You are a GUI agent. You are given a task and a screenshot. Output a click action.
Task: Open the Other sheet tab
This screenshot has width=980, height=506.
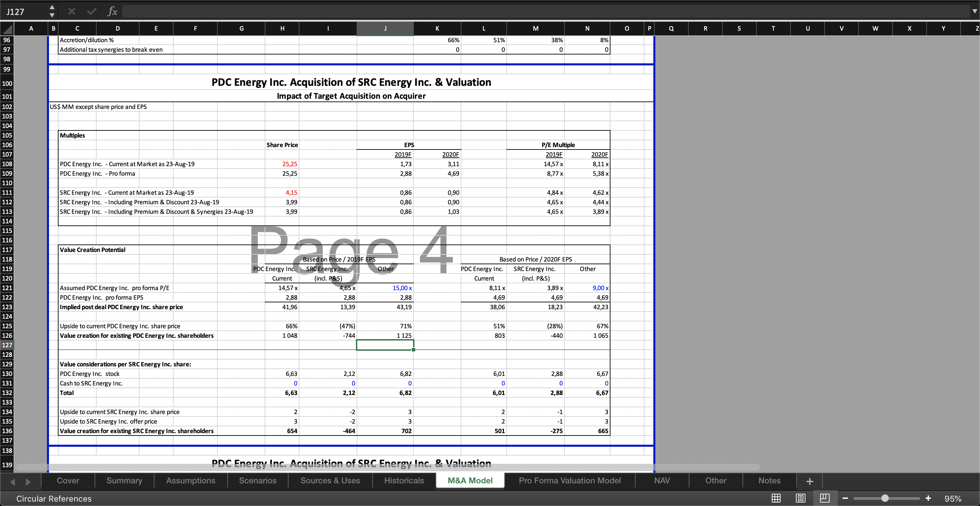click(716, 480)
